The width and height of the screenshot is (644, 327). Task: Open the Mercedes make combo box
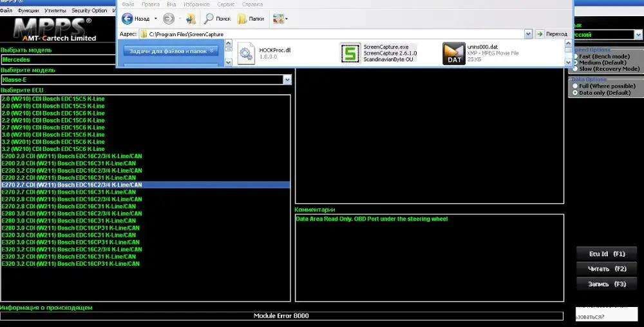coord(59,59)
